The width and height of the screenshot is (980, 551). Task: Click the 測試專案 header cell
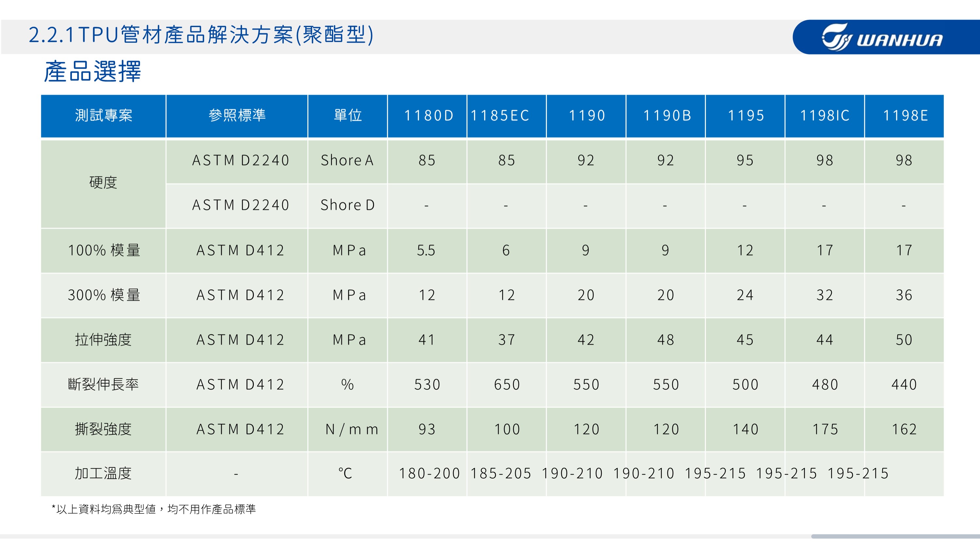tap(104, 116)
